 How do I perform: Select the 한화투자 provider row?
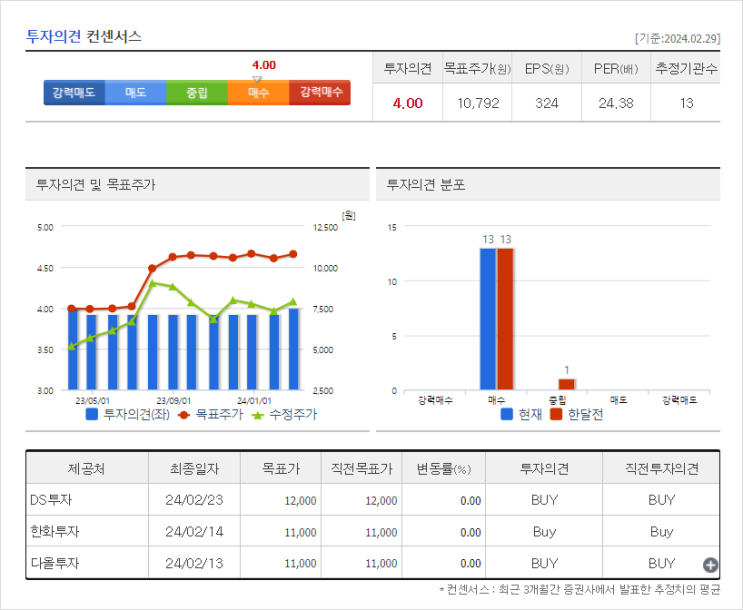click(372, 531)
